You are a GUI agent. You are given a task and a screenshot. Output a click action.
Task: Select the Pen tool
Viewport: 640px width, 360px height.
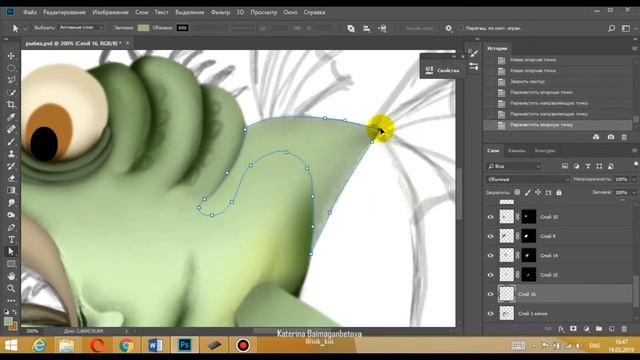(11, 227)
